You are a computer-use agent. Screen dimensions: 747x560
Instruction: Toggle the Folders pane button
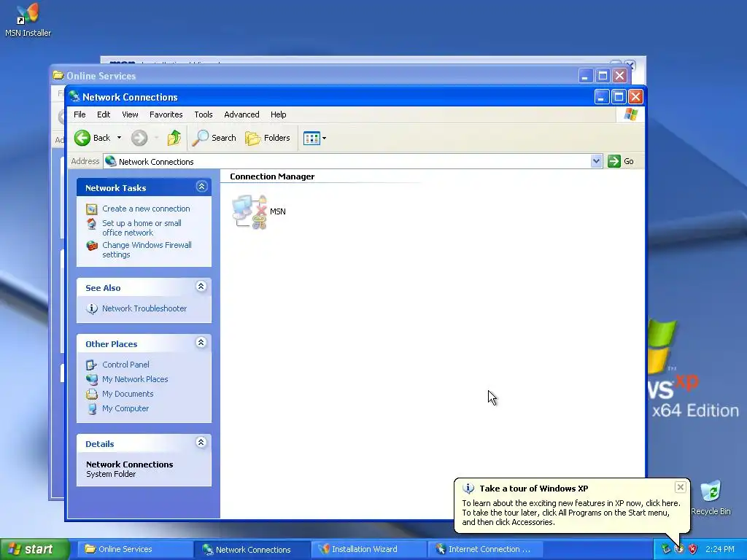point(268,138)
